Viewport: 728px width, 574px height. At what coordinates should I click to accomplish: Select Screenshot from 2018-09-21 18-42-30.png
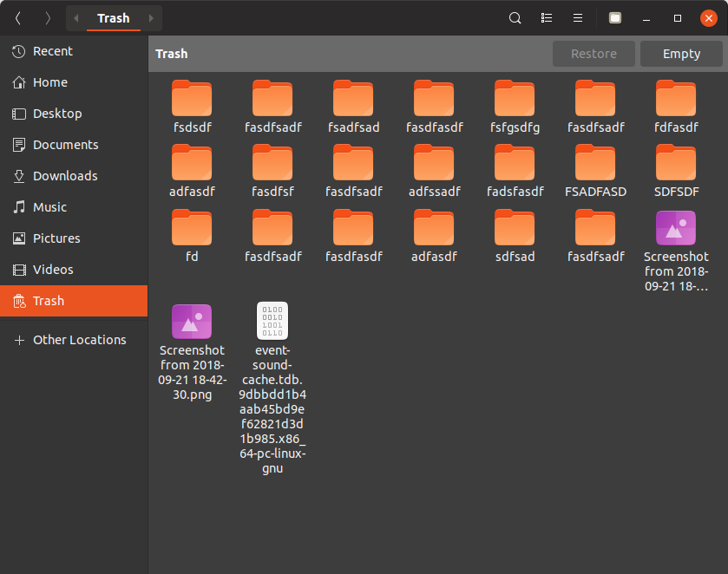tap(192, 352)
